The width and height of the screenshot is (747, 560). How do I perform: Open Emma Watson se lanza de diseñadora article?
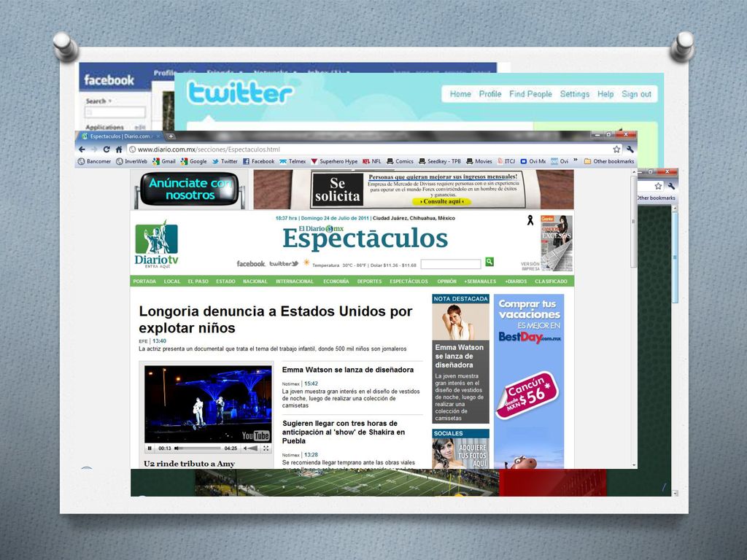348,370
